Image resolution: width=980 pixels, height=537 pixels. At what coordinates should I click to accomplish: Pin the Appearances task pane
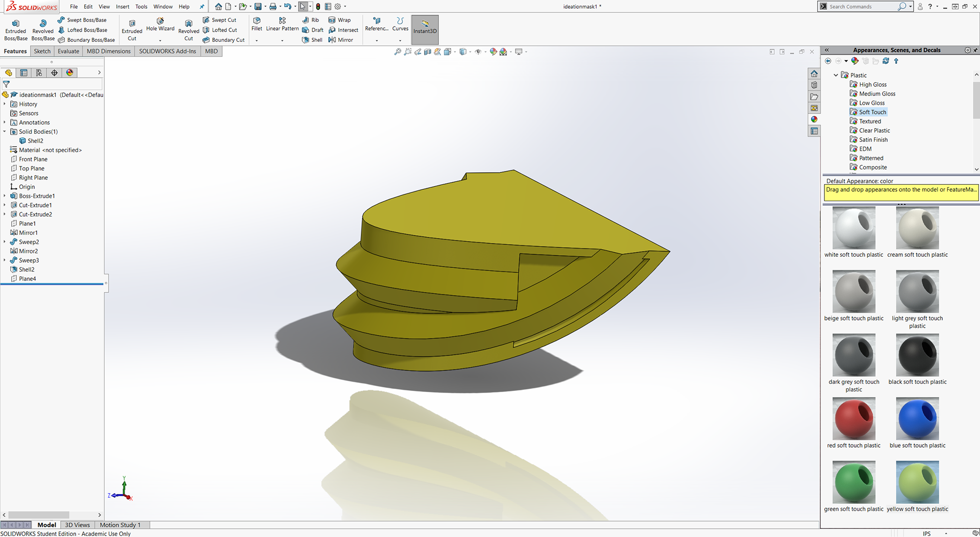tap(975, 50)
